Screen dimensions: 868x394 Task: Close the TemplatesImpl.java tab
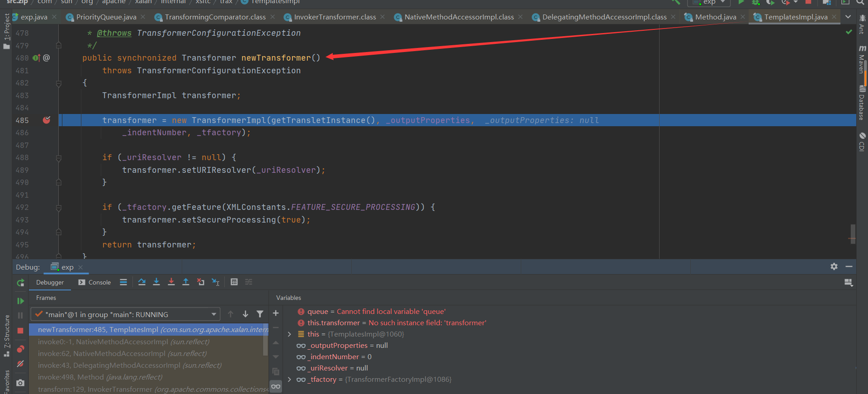tap(834, 17)
